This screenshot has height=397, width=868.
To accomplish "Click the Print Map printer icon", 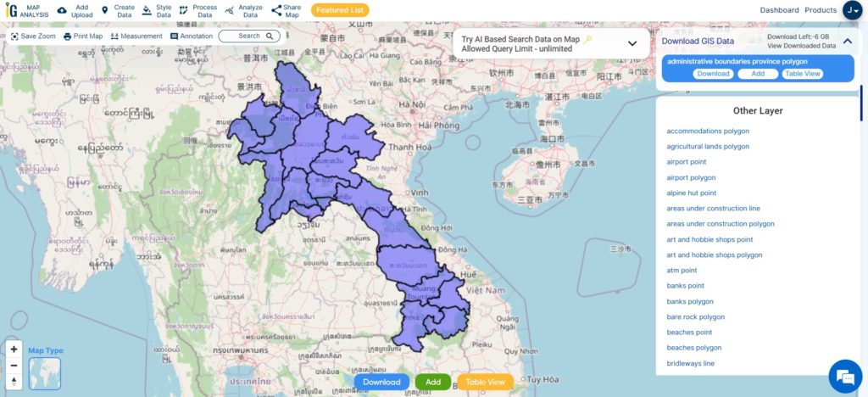I will 68,36.
